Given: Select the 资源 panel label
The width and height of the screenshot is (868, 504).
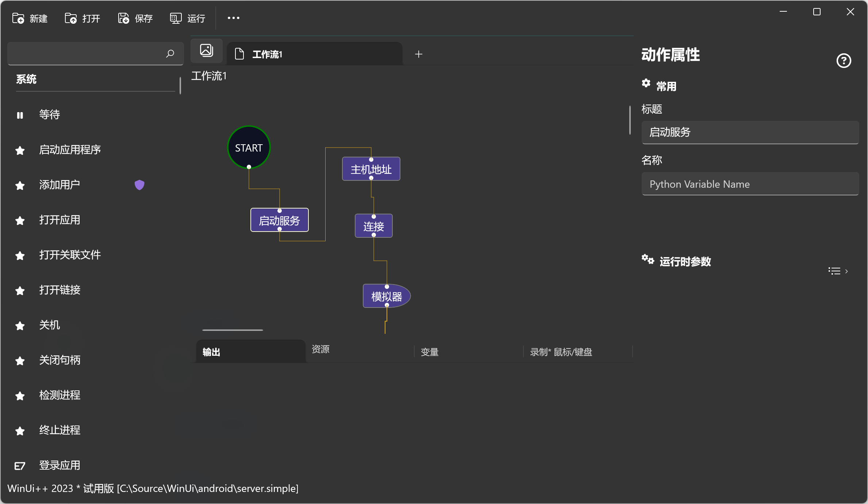Looking at the screenshot, I should [x=320, y=350].
